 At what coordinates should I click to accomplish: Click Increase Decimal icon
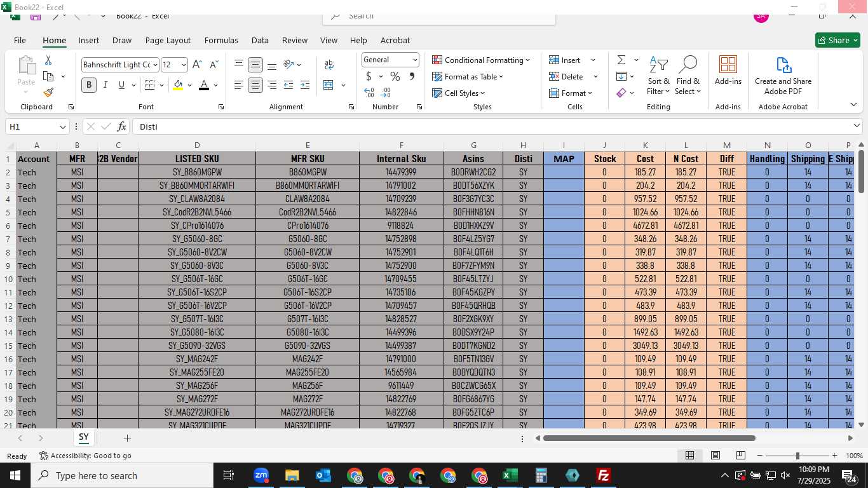coord(369,93)
